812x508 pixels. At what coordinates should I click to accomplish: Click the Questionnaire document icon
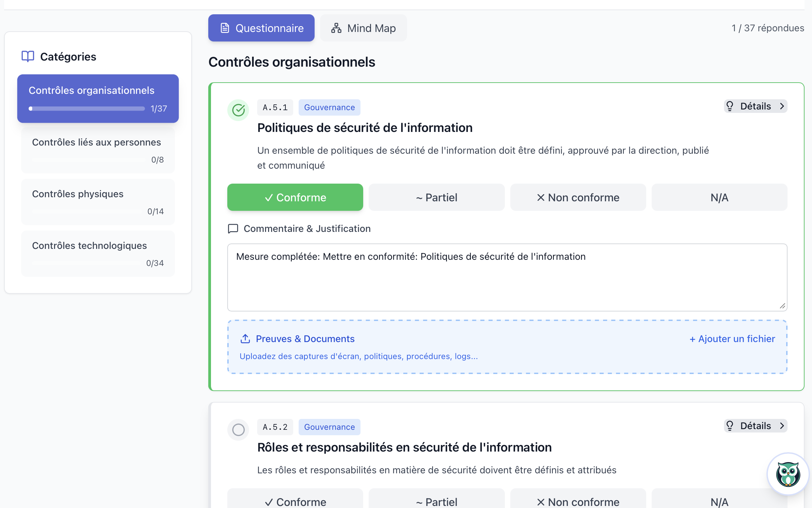[x=225, y=28]
